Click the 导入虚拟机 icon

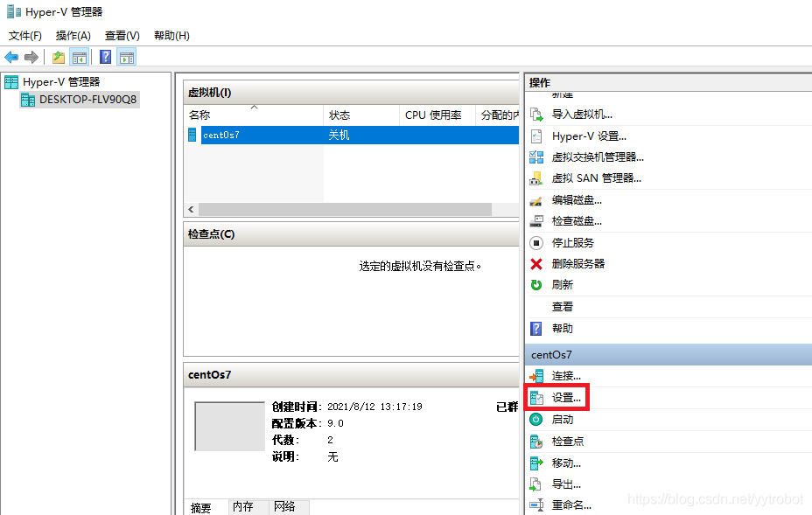[536, 115]
